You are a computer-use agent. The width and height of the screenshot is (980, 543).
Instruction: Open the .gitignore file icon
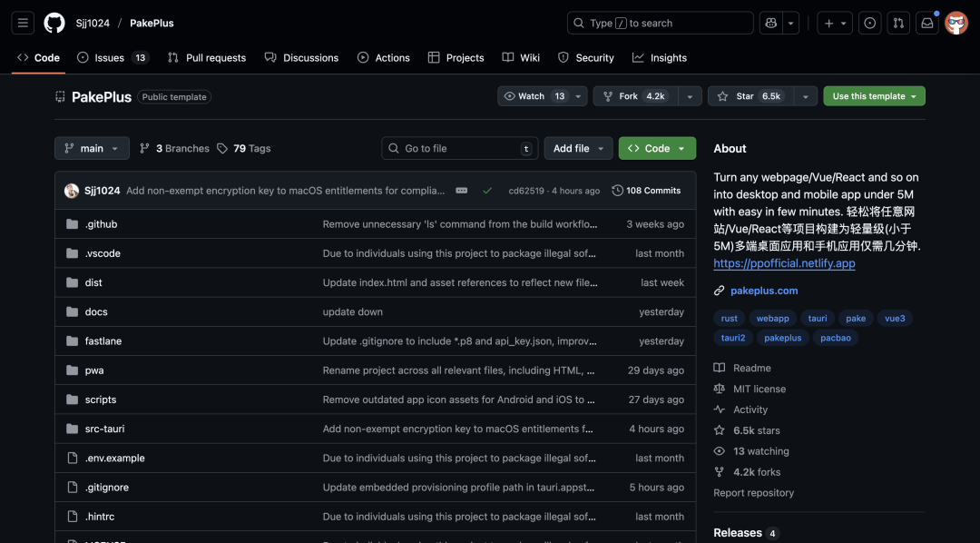[72, 488]
